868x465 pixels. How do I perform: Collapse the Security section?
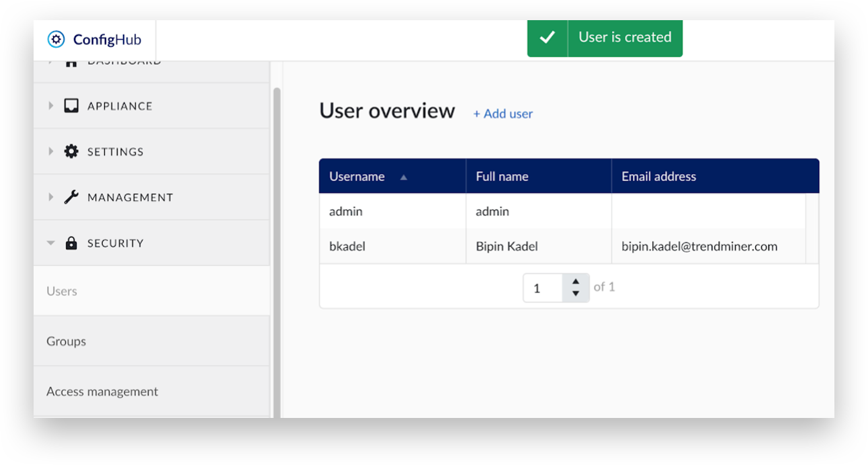[51, 243]
